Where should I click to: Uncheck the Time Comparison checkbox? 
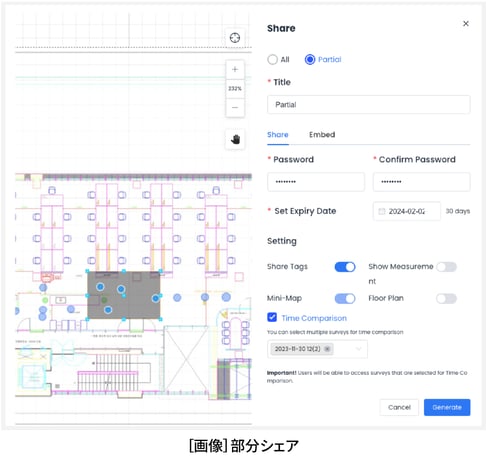point(272,317)
